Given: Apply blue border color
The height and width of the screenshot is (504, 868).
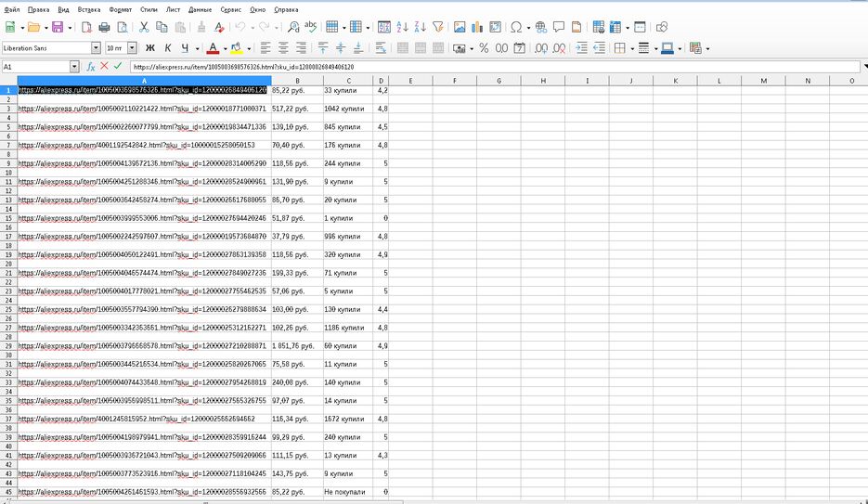Looking at the screenshot, I should coord(667,48).
